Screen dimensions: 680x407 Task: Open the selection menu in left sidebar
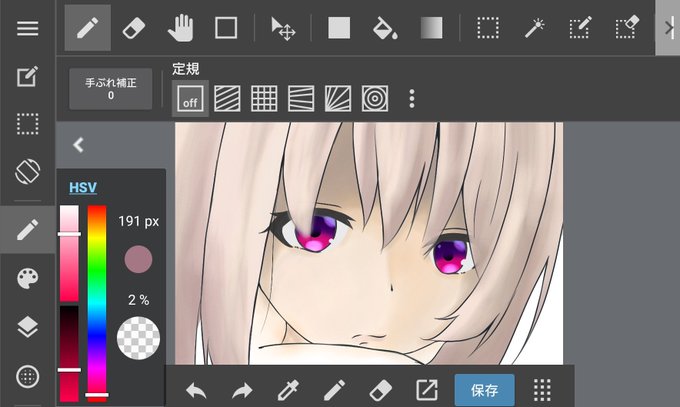[27, 124]
